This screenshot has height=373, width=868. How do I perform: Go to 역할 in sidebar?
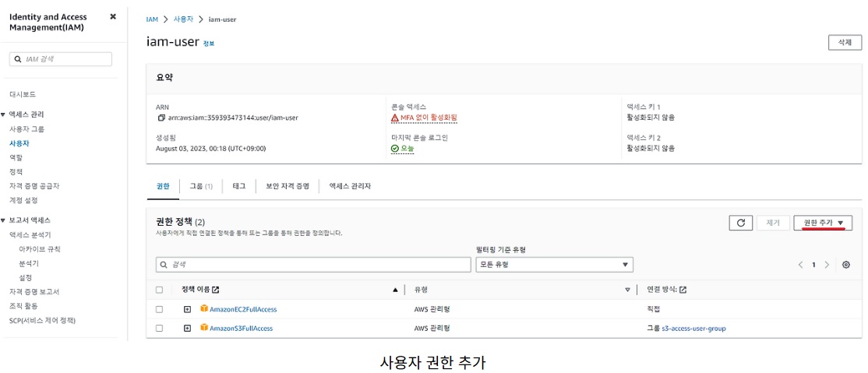click(x=16, y=158)
